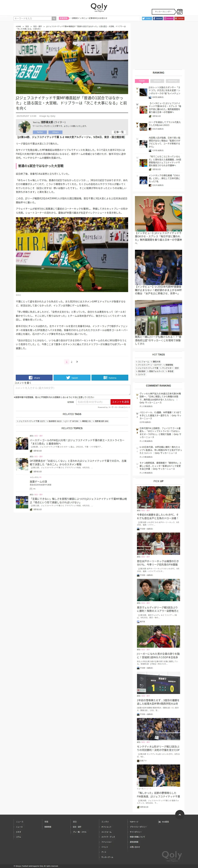The height and width of the screenshot is (868, 198).
Task: Open footer link スパイク・グッズ
Action: (x=108, y=837)
